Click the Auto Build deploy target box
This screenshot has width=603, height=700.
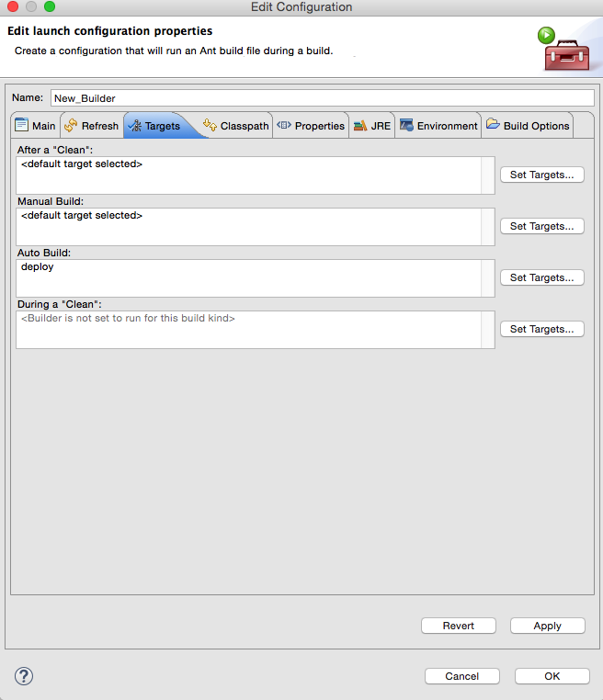tap(255, 278)
